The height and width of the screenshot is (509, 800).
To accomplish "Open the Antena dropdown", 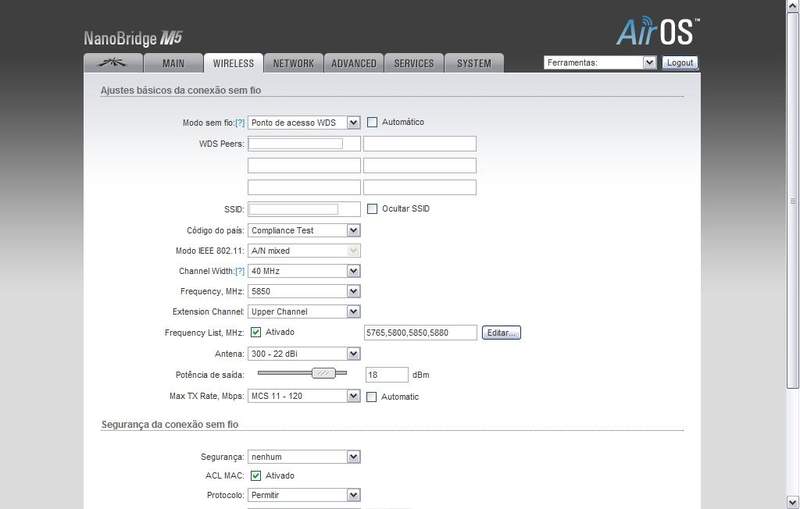I will [304, 354].
